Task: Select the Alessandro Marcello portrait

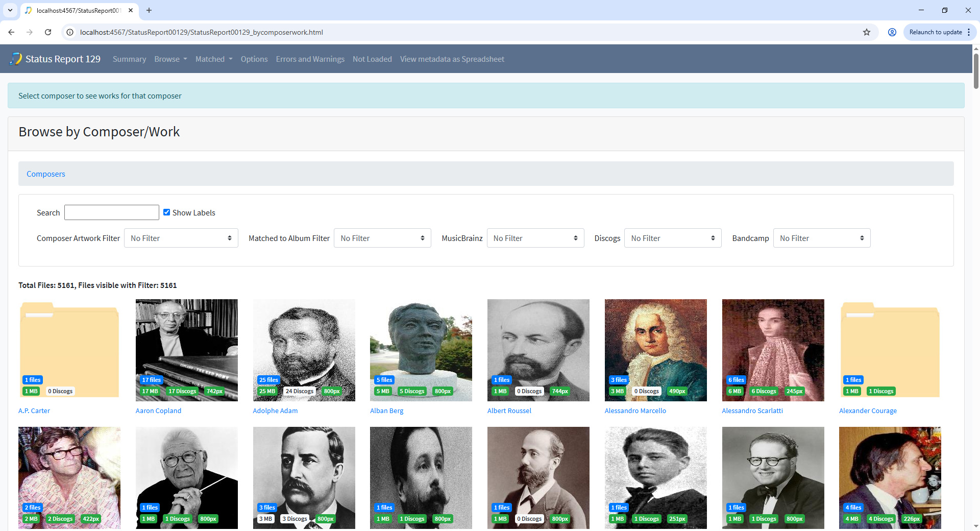Action: (x=656, y=350)
